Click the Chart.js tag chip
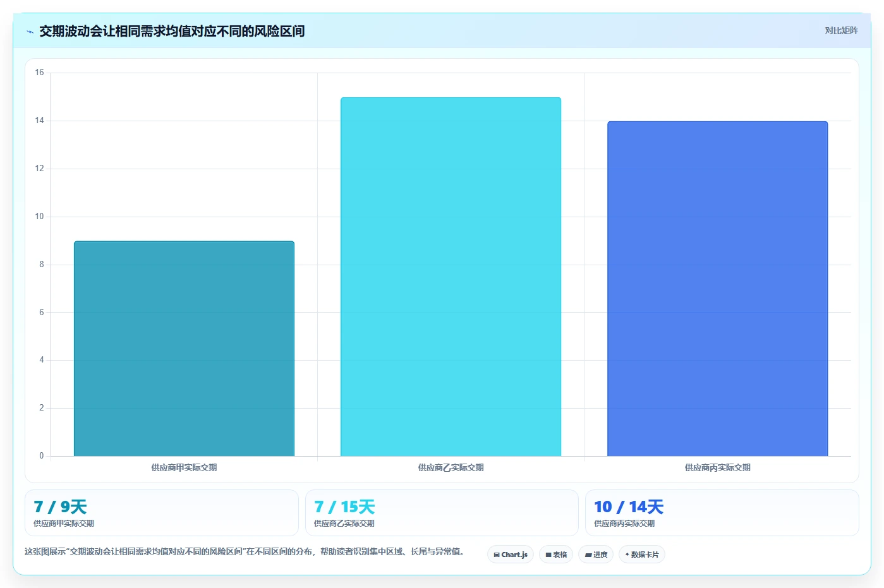 click(x=511, y=555)
